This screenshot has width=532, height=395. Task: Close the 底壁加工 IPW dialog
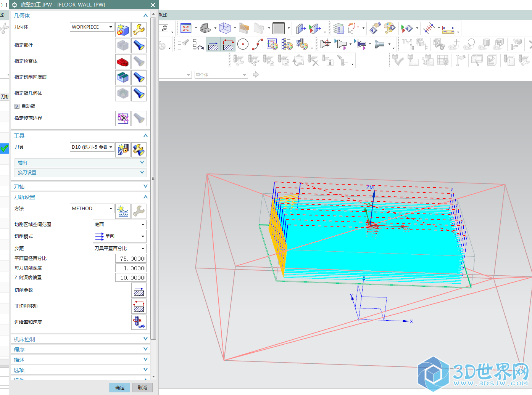[x=153, y=5]
